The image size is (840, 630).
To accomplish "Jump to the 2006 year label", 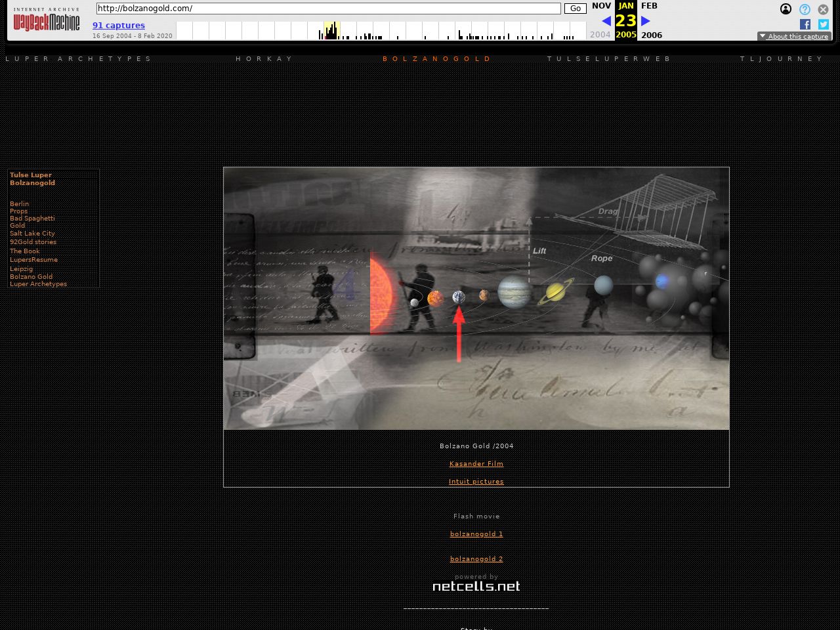I will [x=652, y=35].
